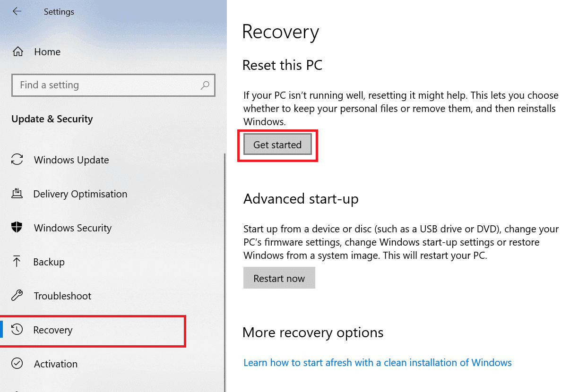Click the Backup upward arrow icon
Viewport: 587px width, 392px height.
[x=17, y=262]
